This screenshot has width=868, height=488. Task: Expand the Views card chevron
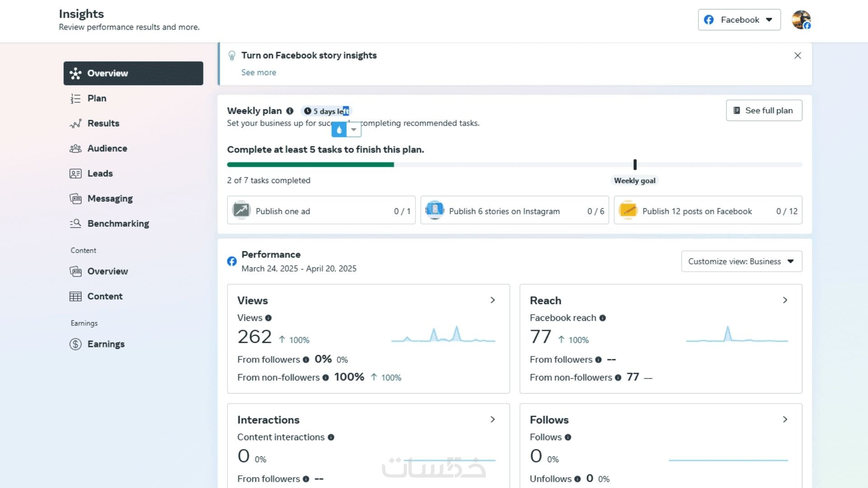pos(493,300)
